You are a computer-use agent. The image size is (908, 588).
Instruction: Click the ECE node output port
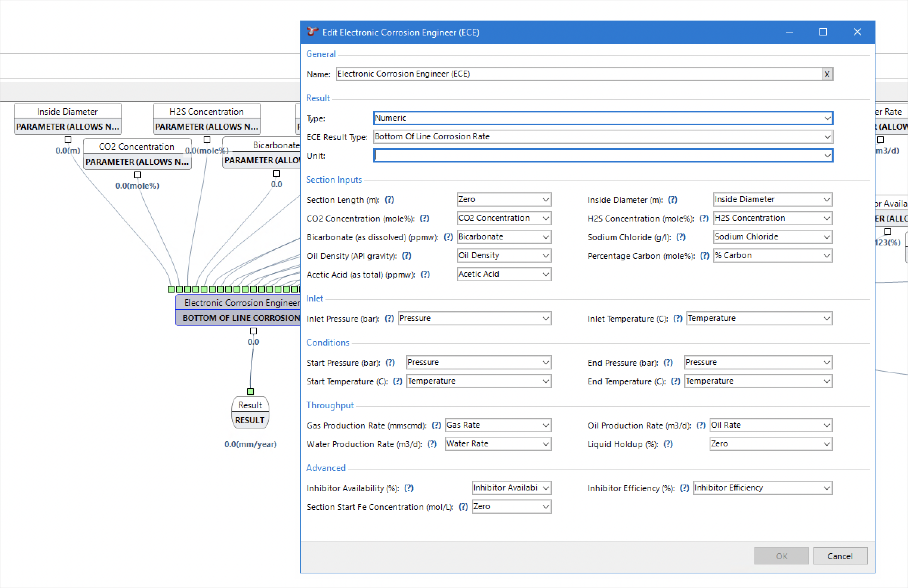pos(253,331)
